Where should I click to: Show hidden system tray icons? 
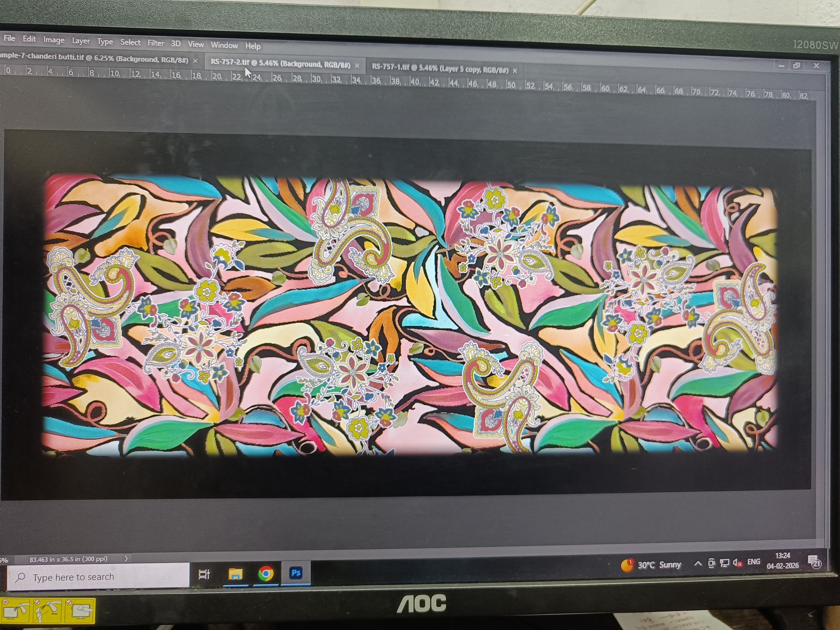[698, 564]
